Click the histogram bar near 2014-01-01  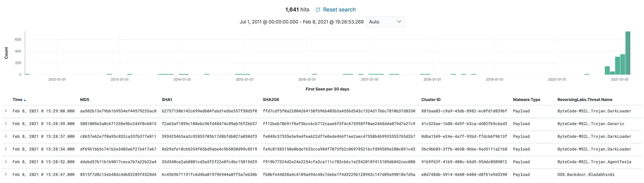click(x=184, y=74)
